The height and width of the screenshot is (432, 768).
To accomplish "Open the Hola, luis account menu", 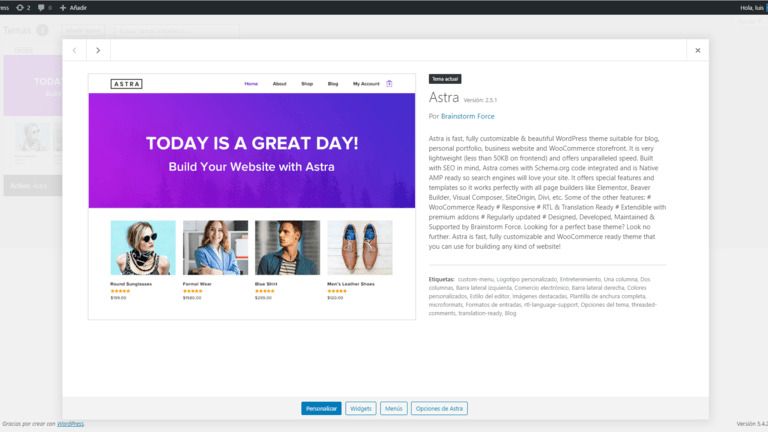I will point(753,7).
